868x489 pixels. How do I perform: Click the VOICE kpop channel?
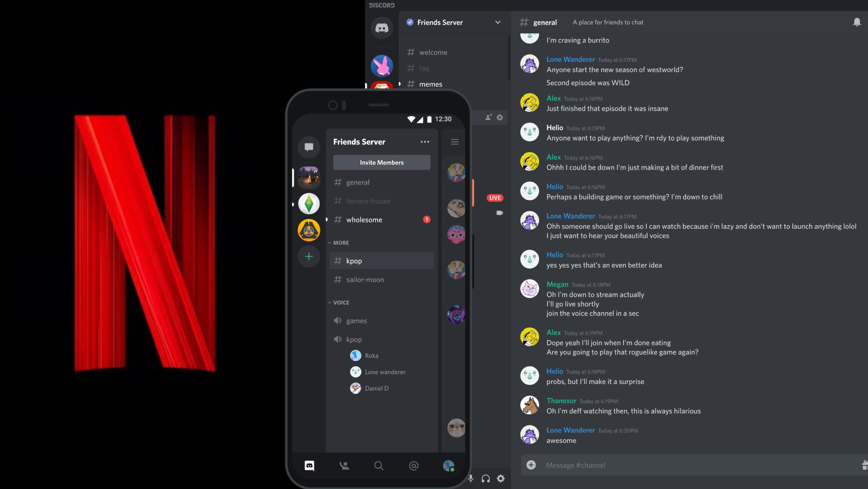(354, 340)
